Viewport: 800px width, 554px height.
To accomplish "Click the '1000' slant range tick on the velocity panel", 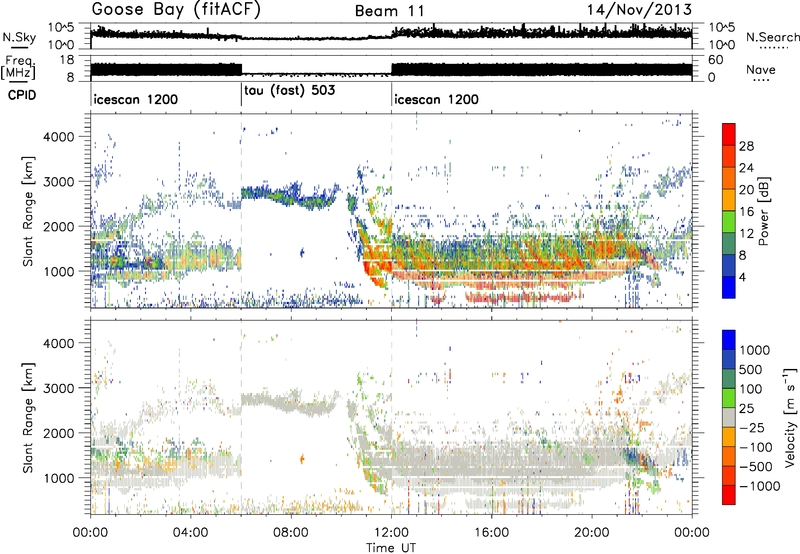I will [59, 478].
